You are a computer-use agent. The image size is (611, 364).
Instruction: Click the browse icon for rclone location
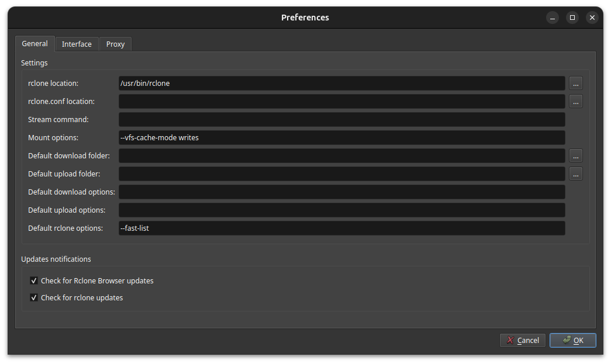pyautogui.click(x=575, y=83)
